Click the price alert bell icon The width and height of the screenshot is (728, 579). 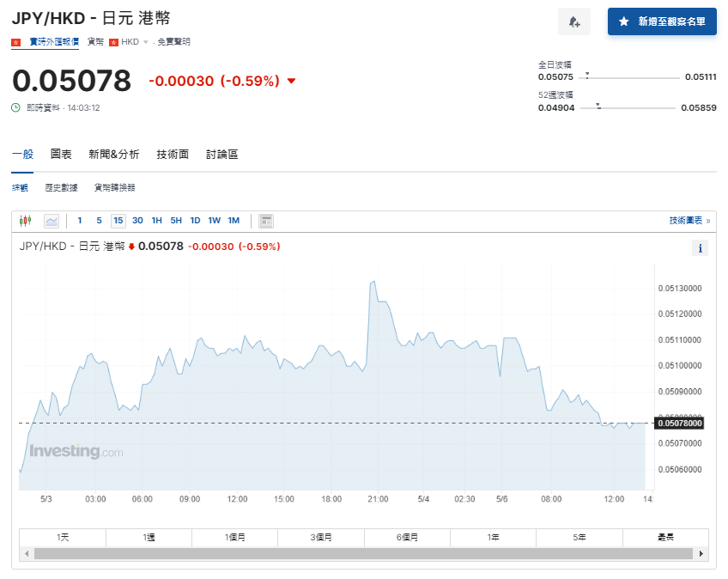tap(573, 21)
